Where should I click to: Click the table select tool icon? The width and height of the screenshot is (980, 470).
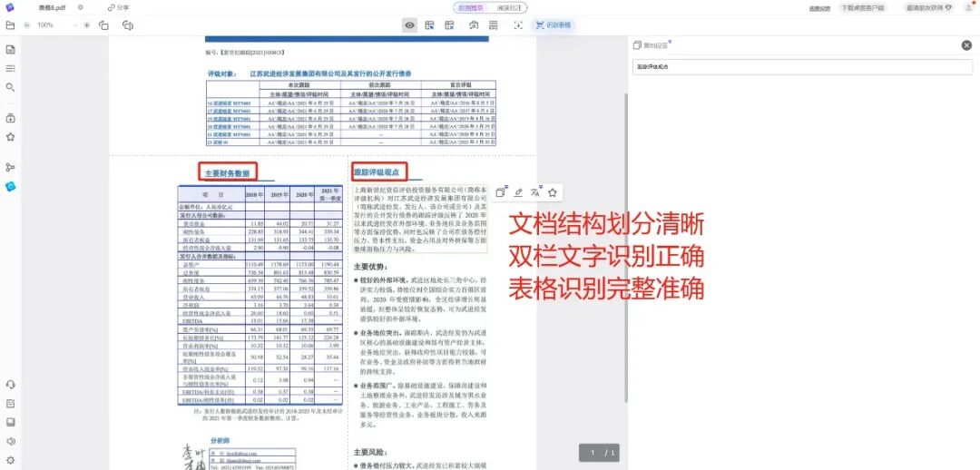coord(429,25)
